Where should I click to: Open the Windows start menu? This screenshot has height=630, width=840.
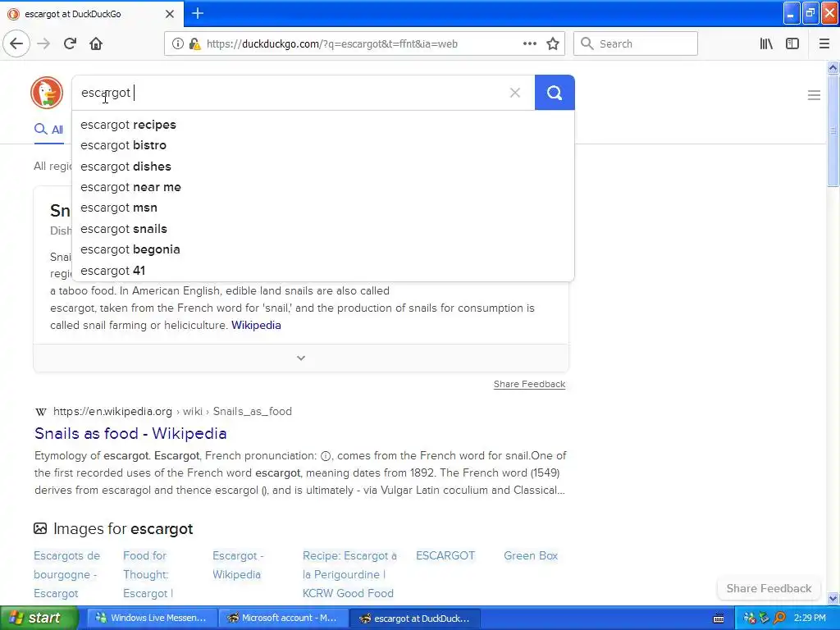pyautogui.click(x=39, y=619)
